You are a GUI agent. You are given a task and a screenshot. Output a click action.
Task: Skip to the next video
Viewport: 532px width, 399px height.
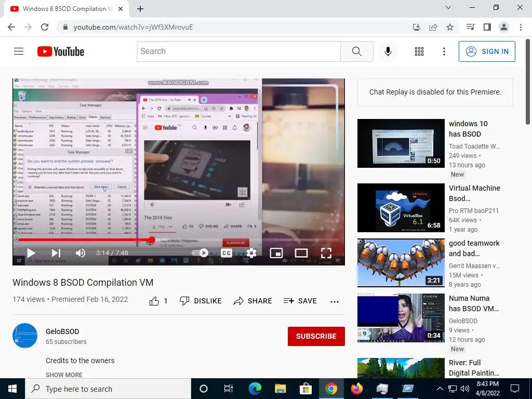(56, 253)
